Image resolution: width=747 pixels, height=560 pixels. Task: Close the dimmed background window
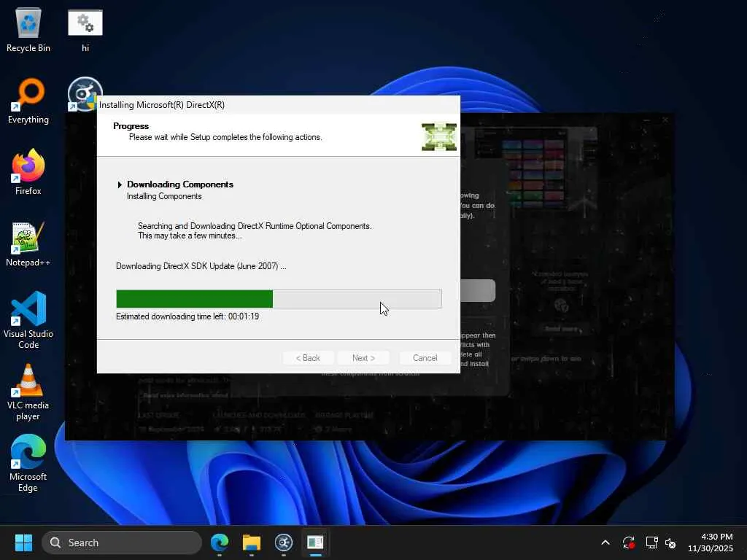coord(665,120)
